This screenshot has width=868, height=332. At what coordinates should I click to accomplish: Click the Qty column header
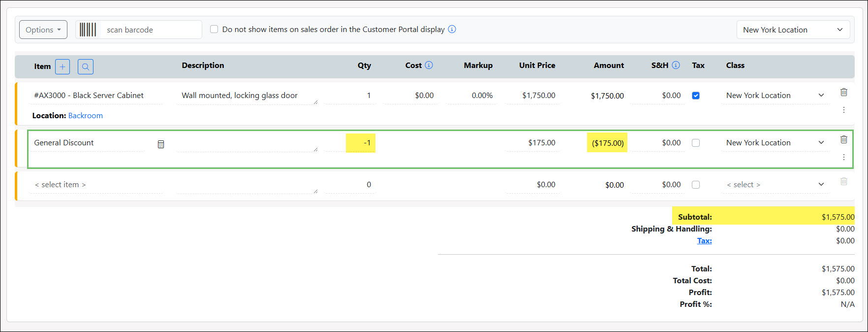364,66
